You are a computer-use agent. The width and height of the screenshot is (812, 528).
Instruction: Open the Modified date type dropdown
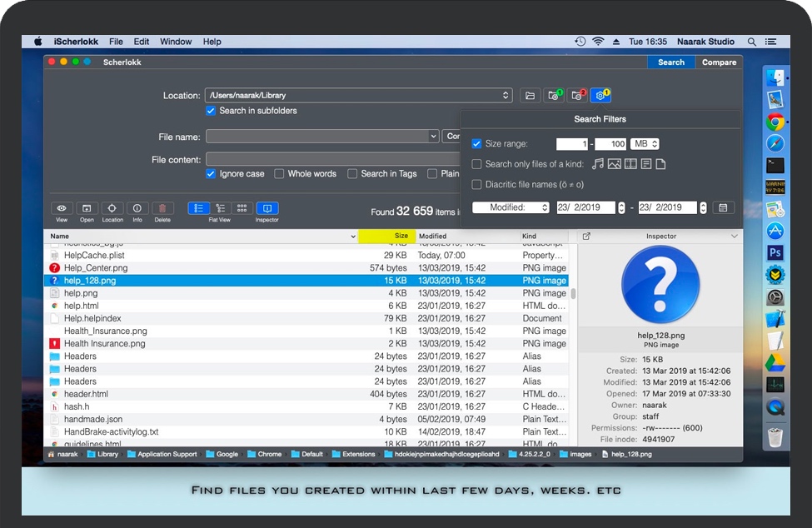pos(511,207)
